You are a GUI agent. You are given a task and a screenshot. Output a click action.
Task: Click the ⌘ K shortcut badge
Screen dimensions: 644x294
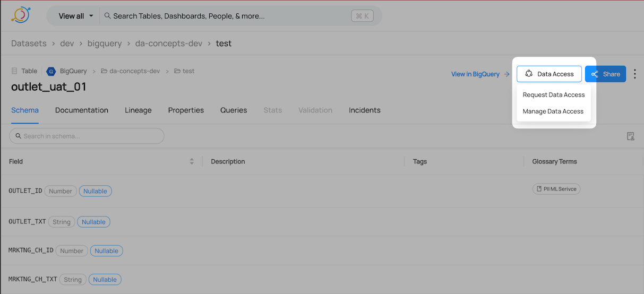pyautogui.click(x=362, y=16)
